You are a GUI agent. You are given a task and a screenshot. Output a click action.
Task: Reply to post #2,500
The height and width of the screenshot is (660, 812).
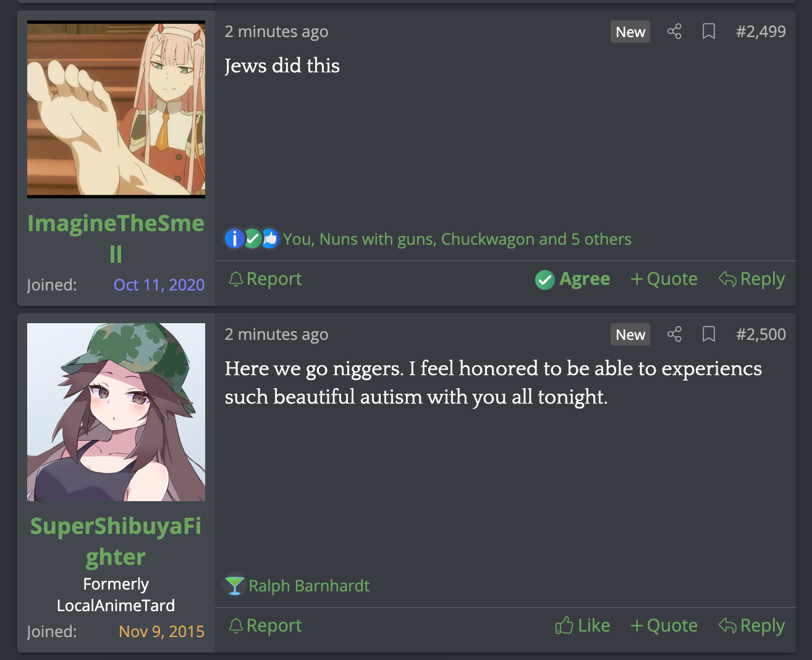click(751, 626)
